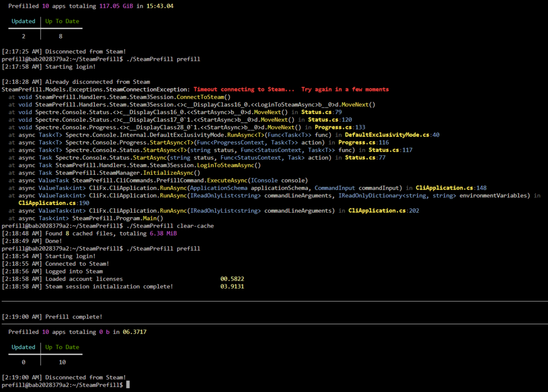Click 'Main()' in SteamPrefill.Program line
The height and width of the screenshot is (392, 548).
[x=153, y=218]
